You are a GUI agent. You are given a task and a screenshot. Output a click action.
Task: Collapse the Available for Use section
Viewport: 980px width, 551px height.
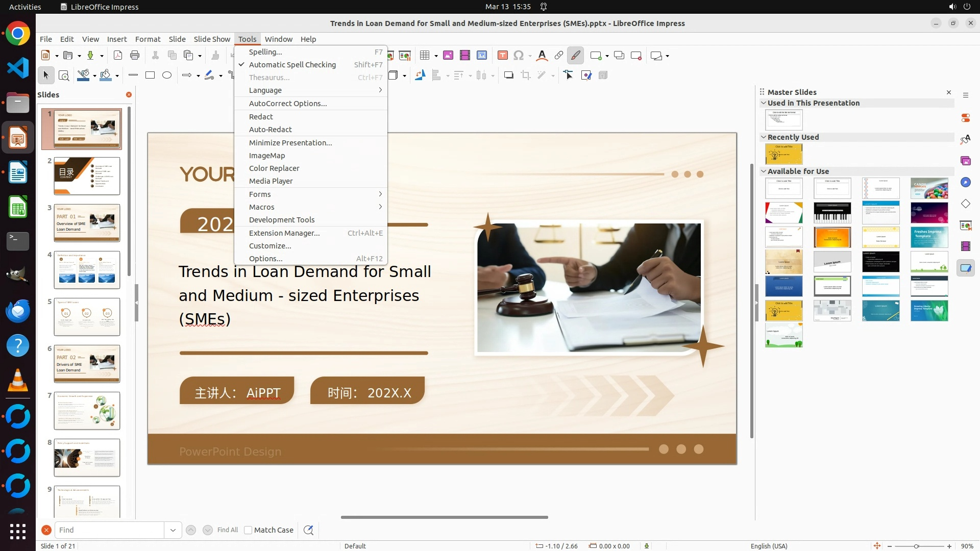764,171
